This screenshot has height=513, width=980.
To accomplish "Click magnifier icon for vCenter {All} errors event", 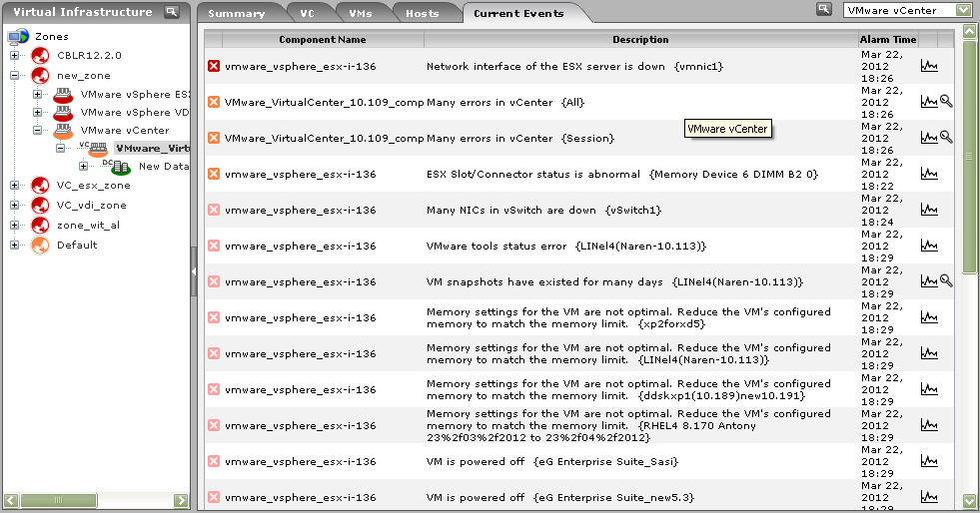I will [946, 101].
